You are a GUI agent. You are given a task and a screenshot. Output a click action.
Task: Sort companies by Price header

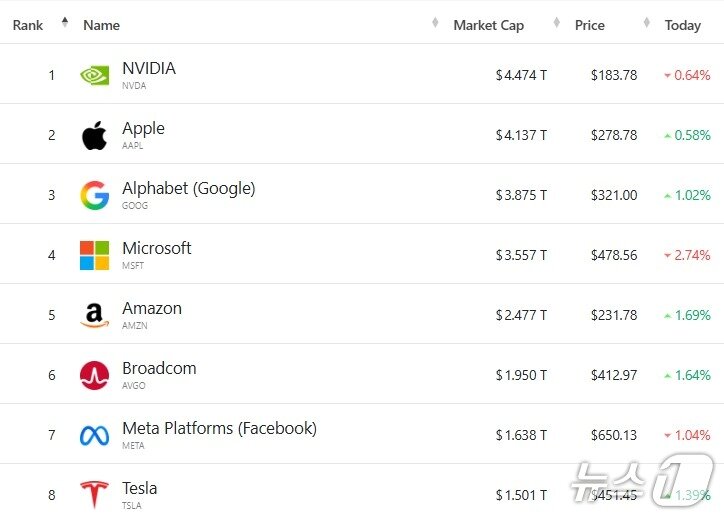pyautogui.click(x=589, y=25)
